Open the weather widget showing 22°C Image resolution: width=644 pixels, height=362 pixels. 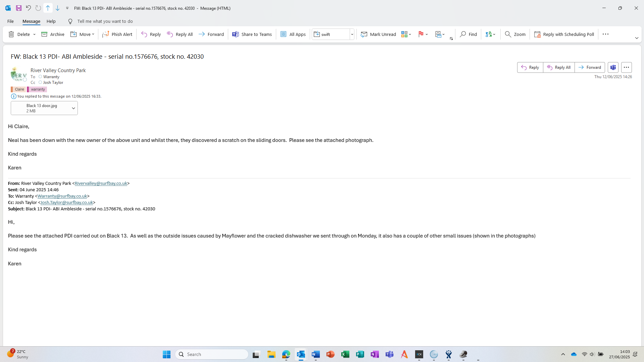(x=18, y=354)
